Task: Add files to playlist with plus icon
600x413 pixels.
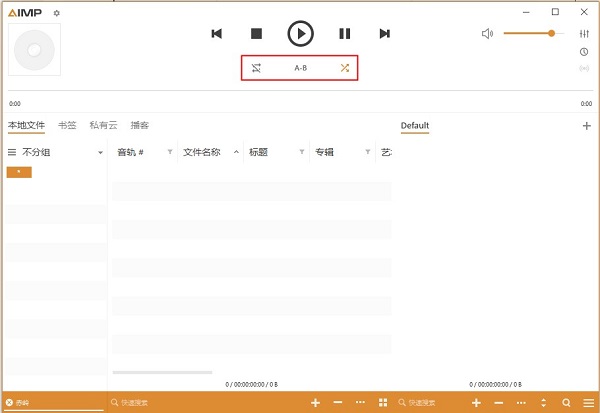Action: pos(476,403)
